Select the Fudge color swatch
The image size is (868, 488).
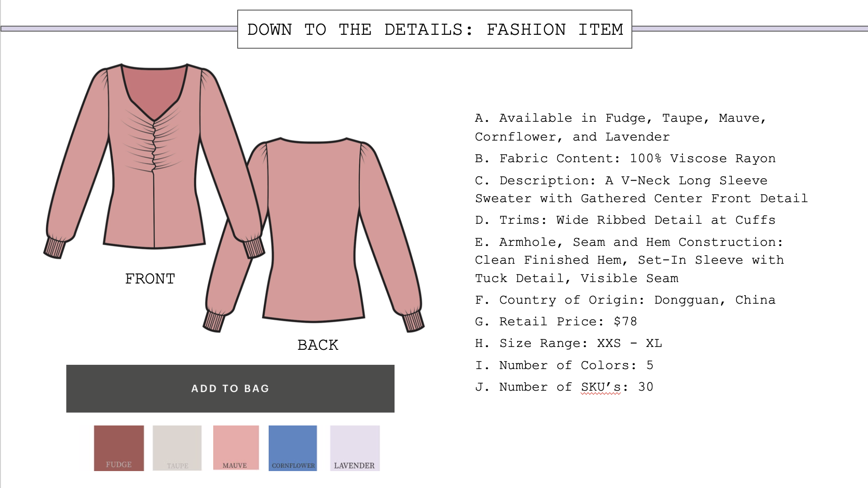(119, 448)
